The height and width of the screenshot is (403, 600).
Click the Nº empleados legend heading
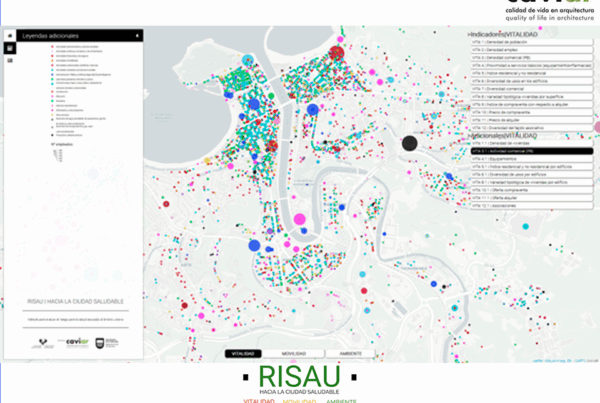pos(62,144)
